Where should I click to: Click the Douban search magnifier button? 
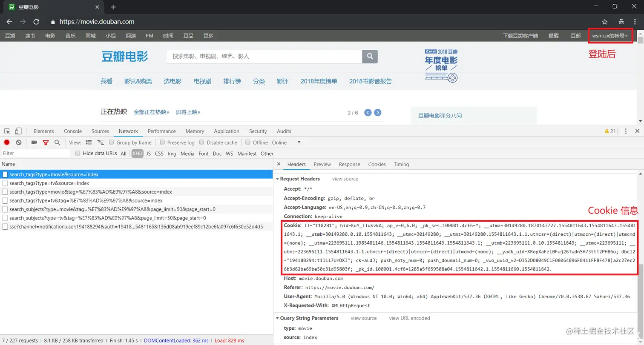click(370, 56)
